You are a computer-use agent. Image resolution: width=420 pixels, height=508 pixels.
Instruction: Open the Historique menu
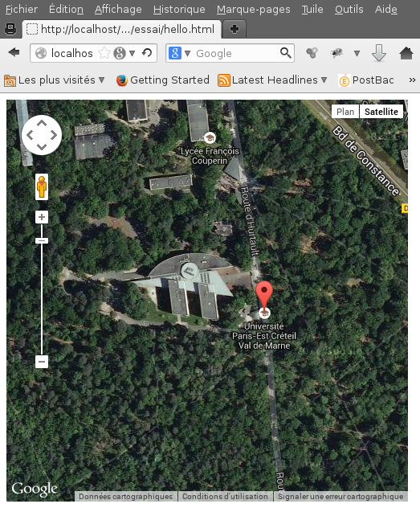(x=179, y=10)
